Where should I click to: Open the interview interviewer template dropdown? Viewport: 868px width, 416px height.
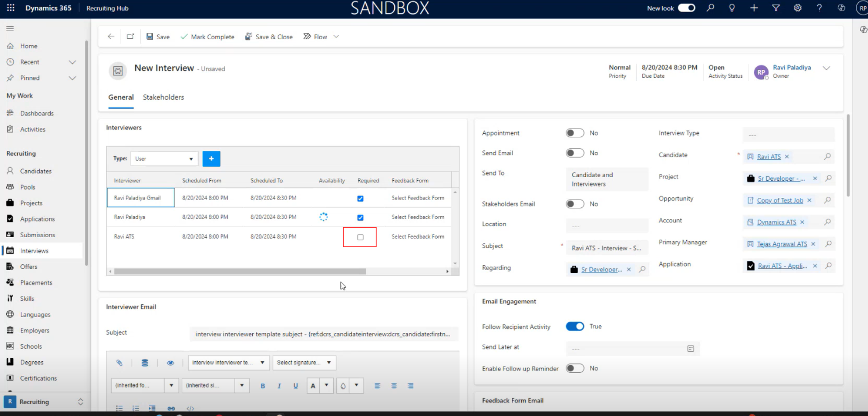229,363
